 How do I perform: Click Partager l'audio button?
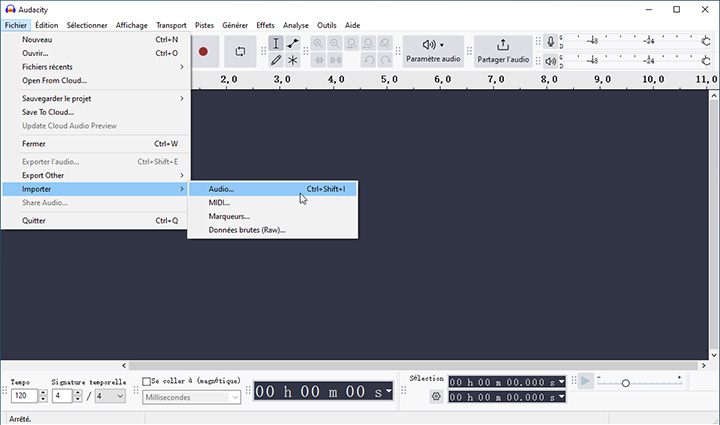503,51
